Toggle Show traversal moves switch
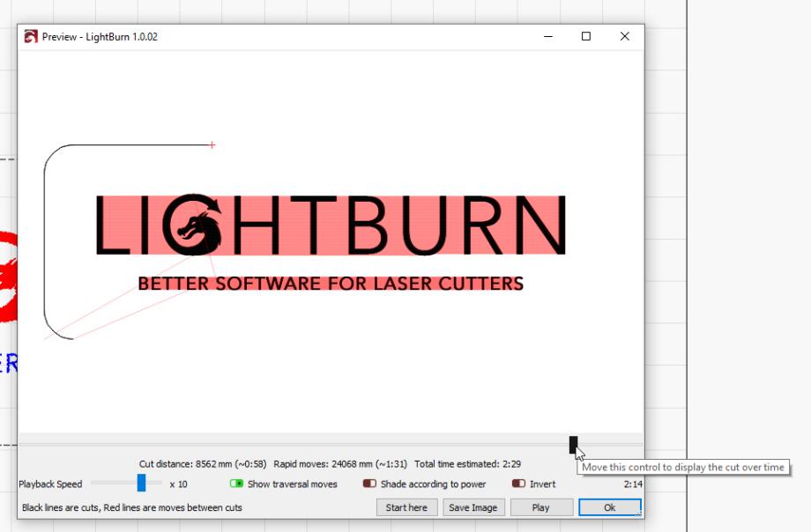Image resolution: width=811 pixels, height=532 pixels. coord(236,484)
